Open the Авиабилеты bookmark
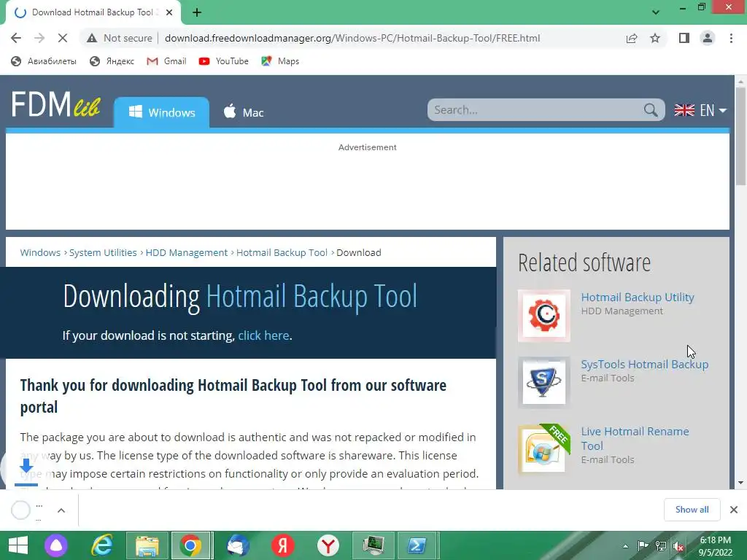This screenshot has height=560, width=747. click(43, 61)
